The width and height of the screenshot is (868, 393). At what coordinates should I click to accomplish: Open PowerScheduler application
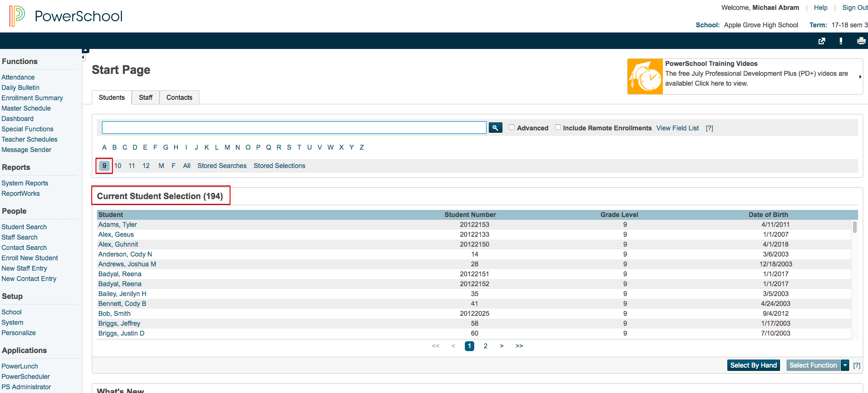(25, 377)
